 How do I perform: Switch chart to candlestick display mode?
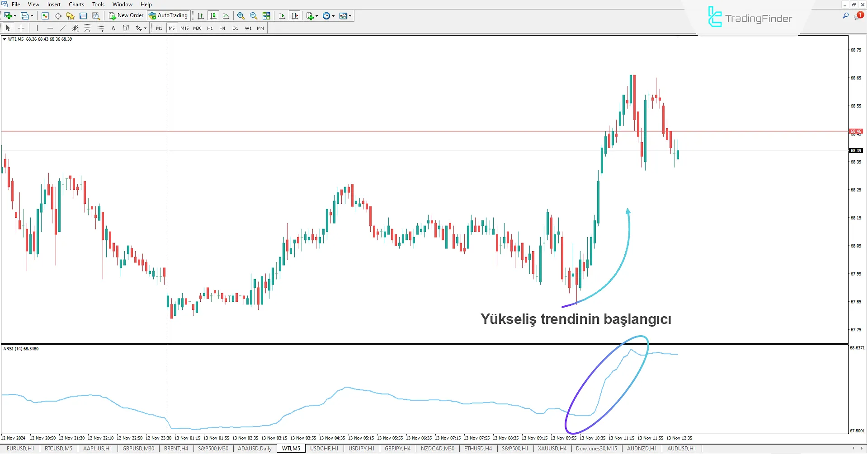(213, 16)
